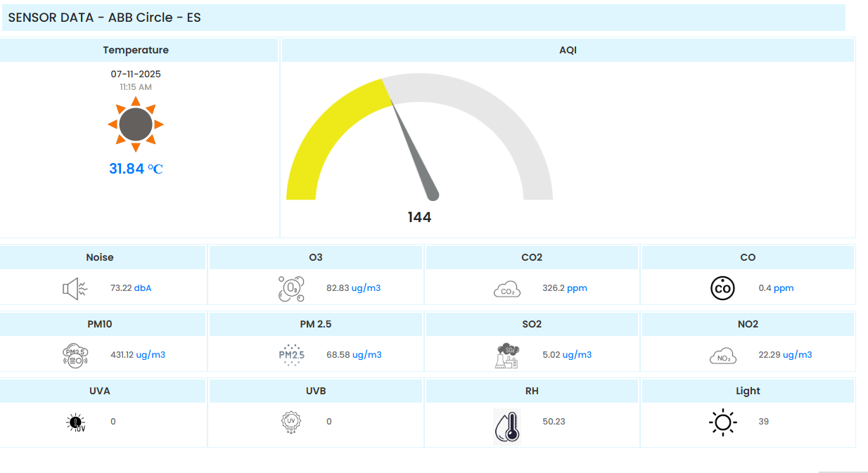
Task: Click the CO2 cloud icon
Action: [507, 289]
